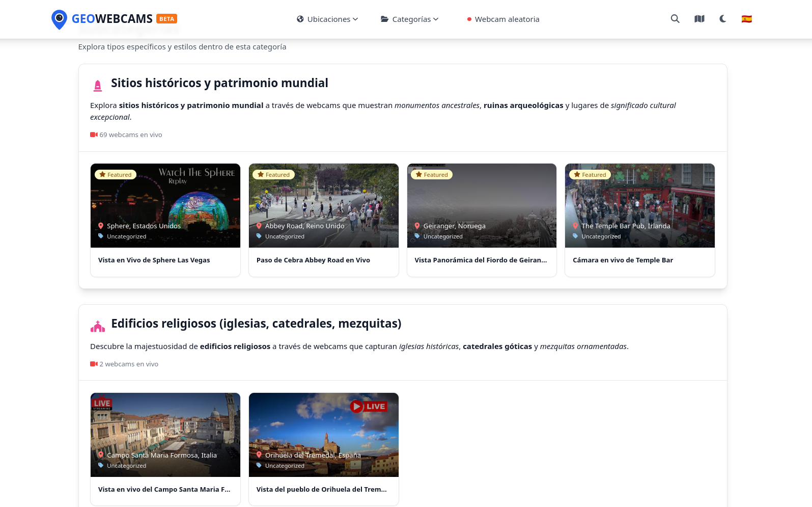Click location pin on Abbey Road, Reino Unido

(x=259, y=226)
